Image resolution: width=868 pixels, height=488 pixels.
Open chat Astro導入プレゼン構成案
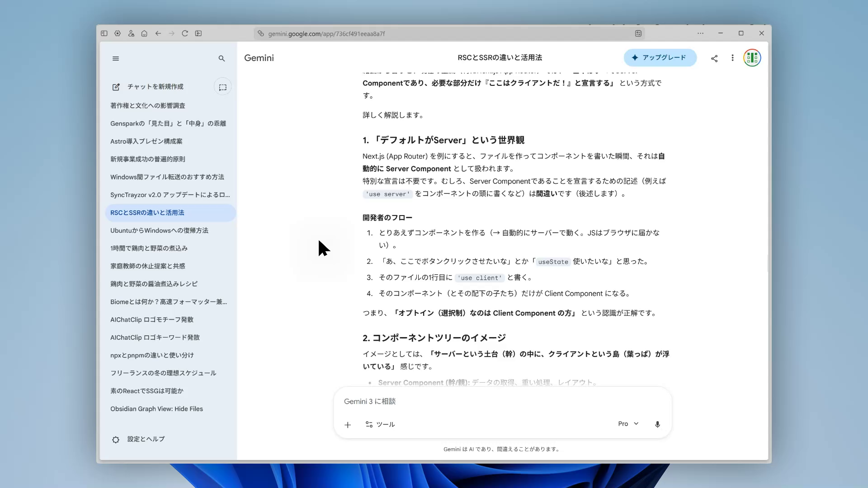tap(170, 141)
